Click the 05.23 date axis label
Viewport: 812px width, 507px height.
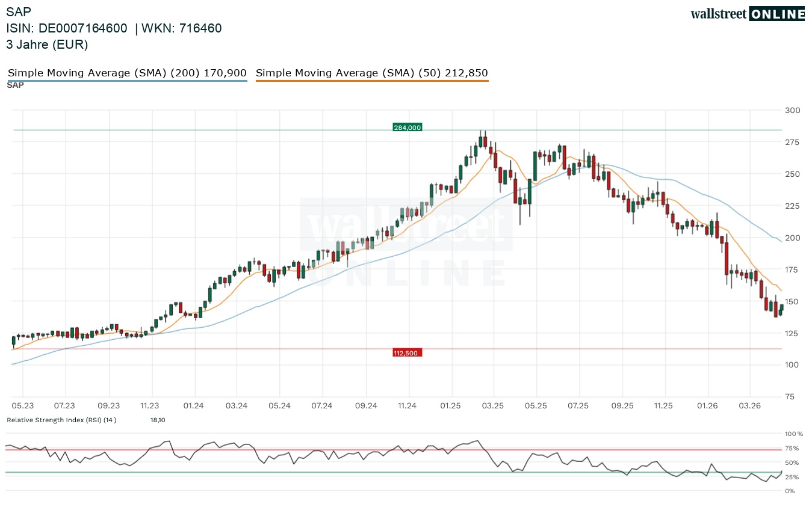(23, 406)
